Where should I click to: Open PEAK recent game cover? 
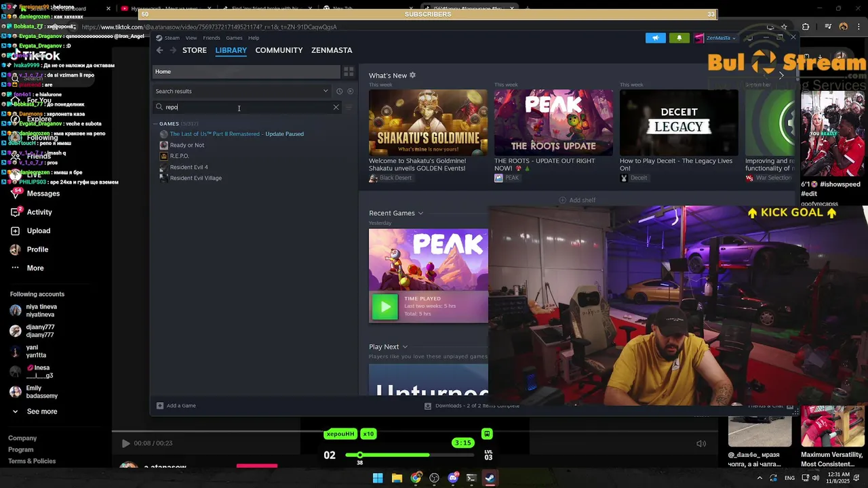428,260
